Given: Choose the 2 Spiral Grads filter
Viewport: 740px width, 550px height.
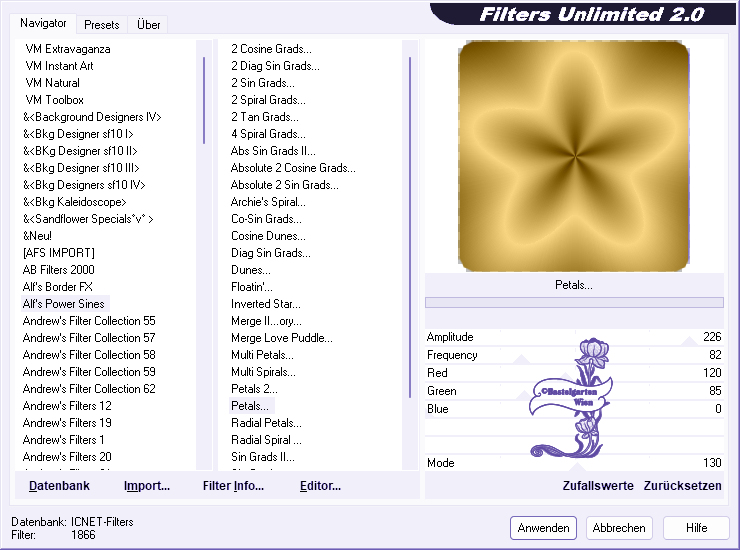Looking at the screenshot, I should click(268, 100).
